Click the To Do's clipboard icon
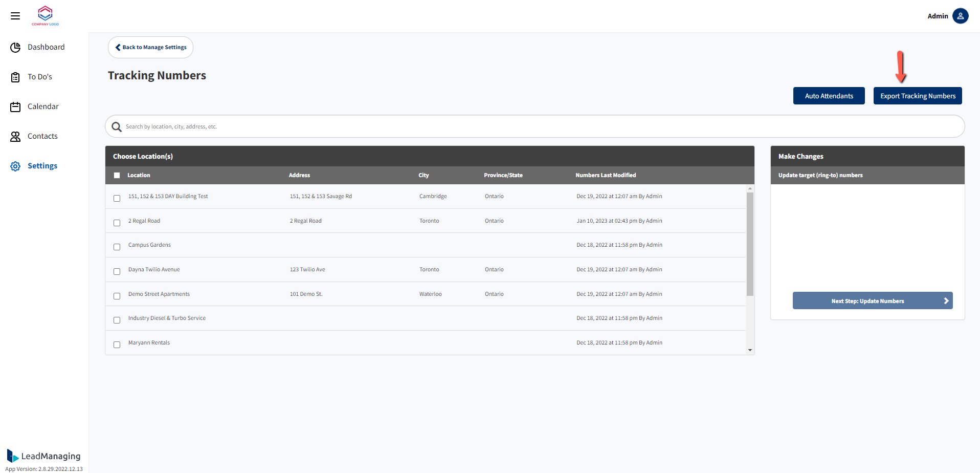 pyautogui.click(x=15, y=77)
